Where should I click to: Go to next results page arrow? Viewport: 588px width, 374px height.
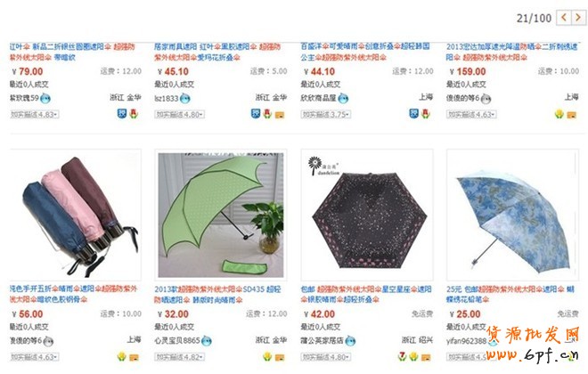pos(578,17)
